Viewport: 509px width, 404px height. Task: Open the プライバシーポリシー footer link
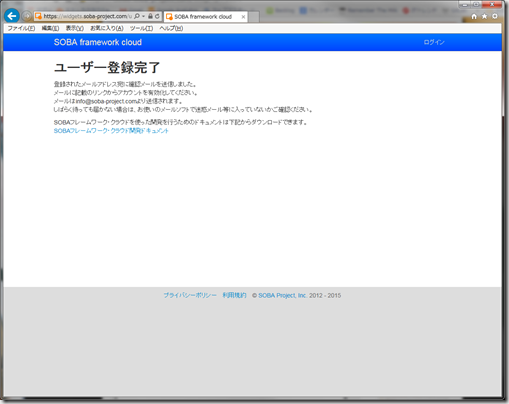190,295
